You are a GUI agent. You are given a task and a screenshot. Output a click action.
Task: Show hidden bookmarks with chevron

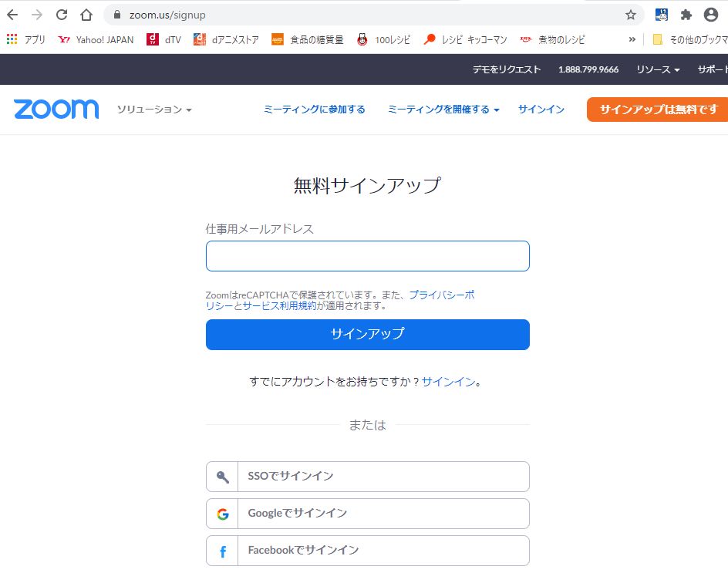pos(632,39)
